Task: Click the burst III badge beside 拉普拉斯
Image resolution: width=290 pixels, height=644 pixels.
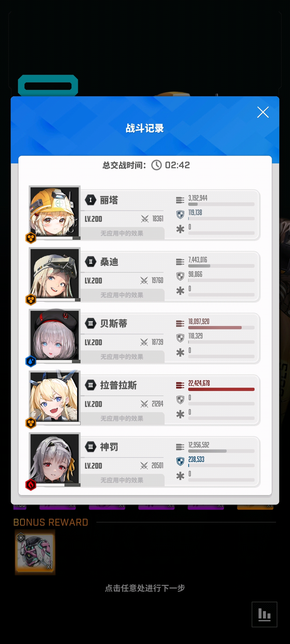Action: click(x=91, y=385)
